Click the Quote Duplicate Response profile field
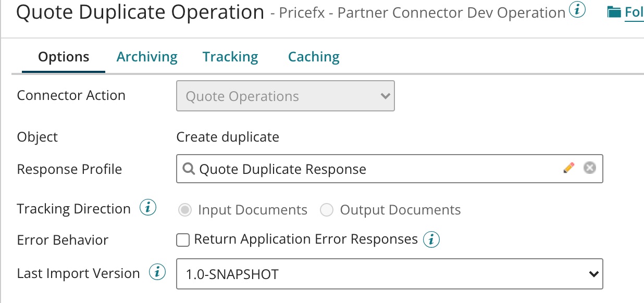Image resolution: width=644 pixels, height=303 pixels. pos(365,169)
